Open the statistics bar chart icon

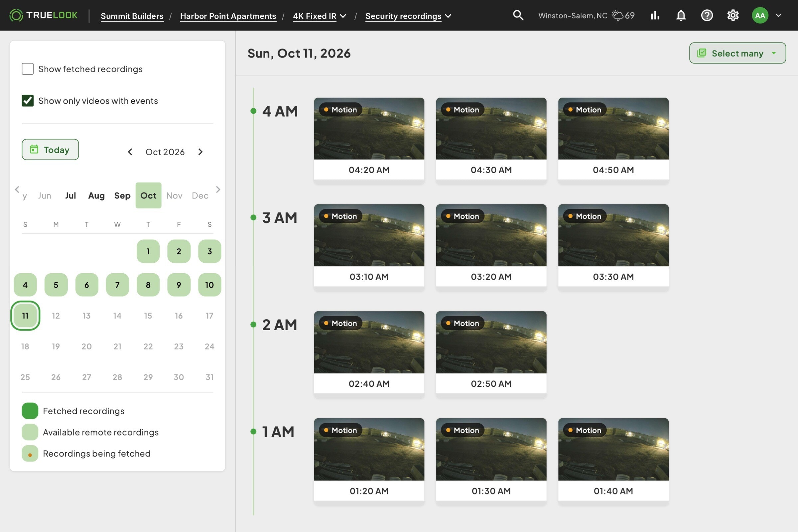pyautogui.click(x=655, y=15)
